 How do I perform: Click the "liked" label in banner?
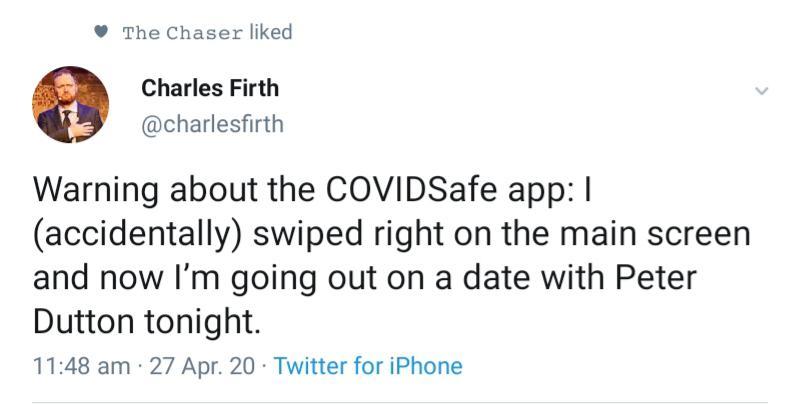pos(270,32)
